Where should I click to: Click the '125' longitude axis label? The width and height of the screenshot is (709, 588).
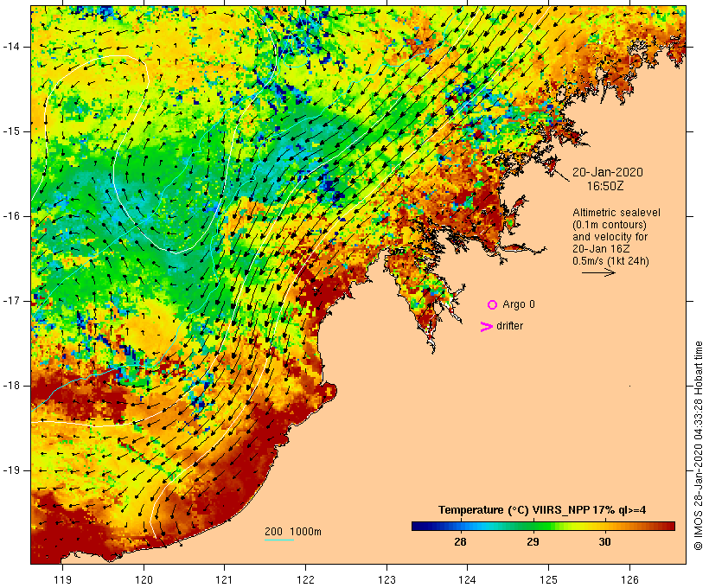point(549,579)
